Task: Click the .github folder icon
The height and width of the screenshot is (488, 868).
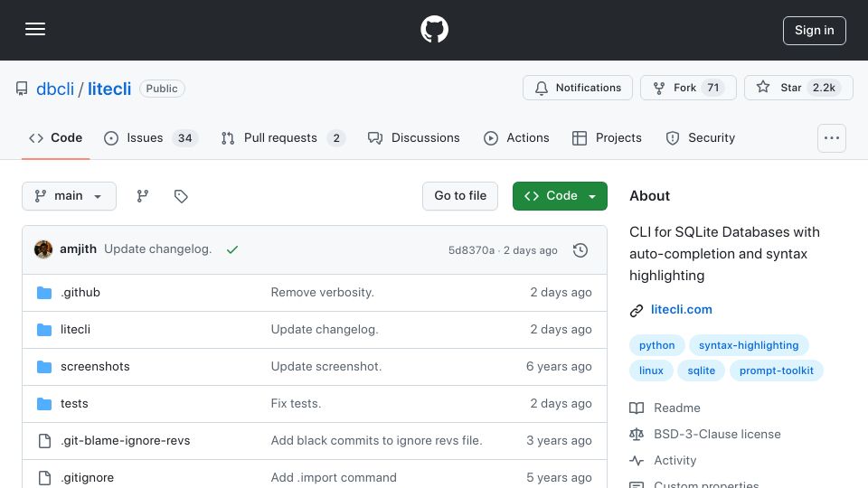Action: click(44, 293)
